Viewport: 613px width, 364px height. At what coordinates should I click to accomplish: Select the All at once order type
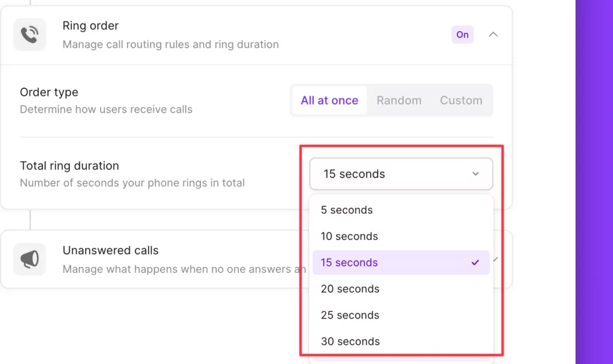tap(329, 101)
